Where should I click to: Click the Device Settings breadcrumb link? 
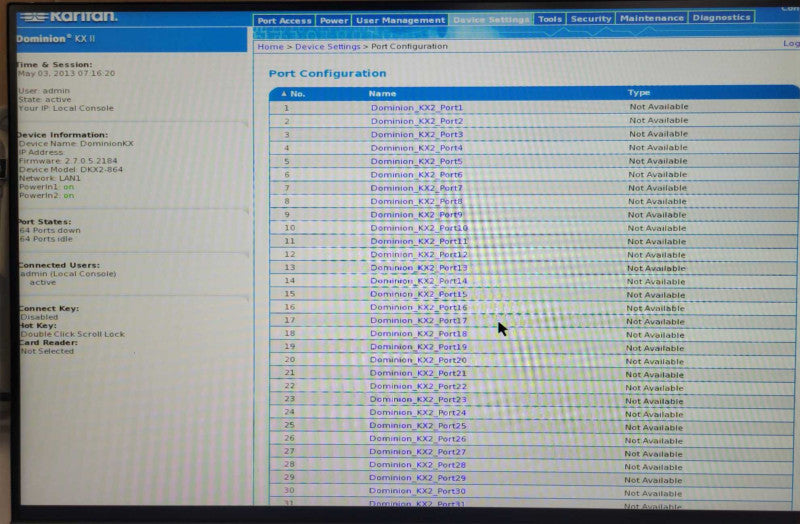[x=328, y=46]
